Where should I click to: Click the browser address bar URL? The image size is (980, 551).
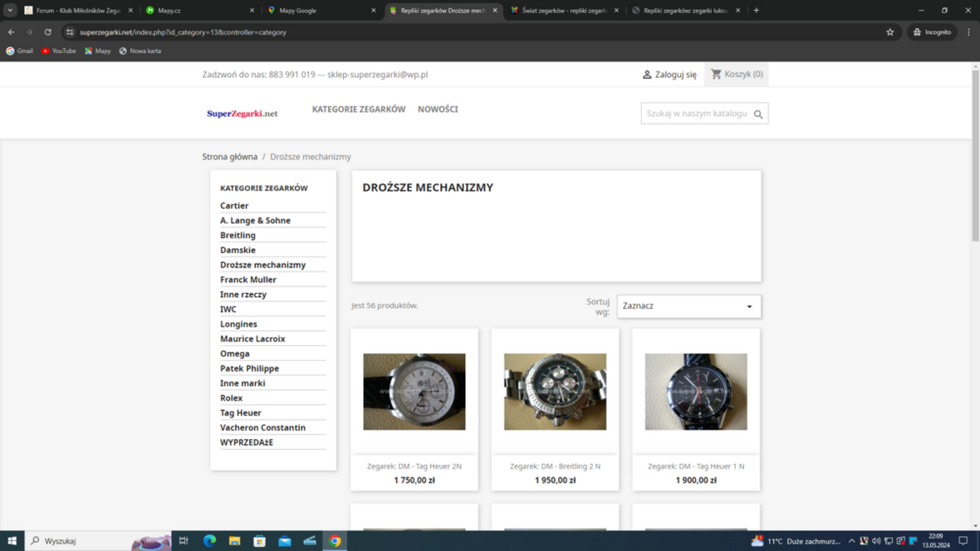[183, 32]
